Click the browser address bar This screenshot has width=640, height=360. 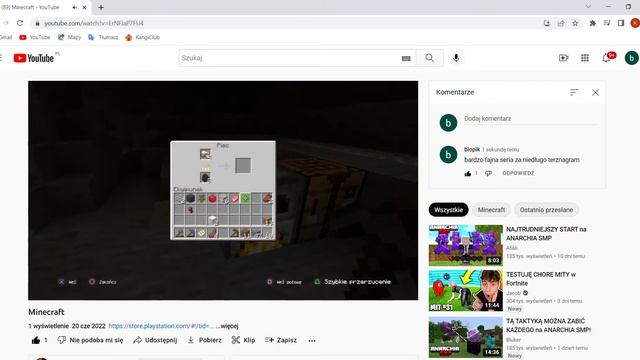tap(286, 23)
